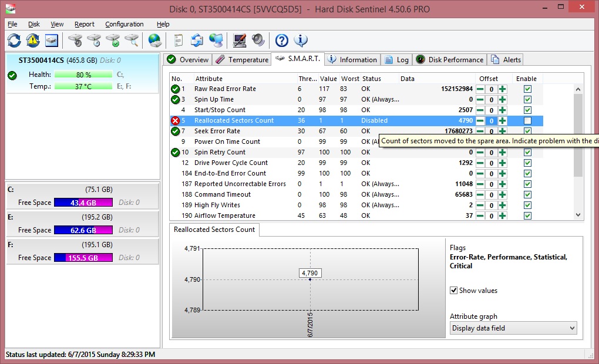Click the disk with stethoscope toolbar icon
599x364 pixels.
(75, 40)
